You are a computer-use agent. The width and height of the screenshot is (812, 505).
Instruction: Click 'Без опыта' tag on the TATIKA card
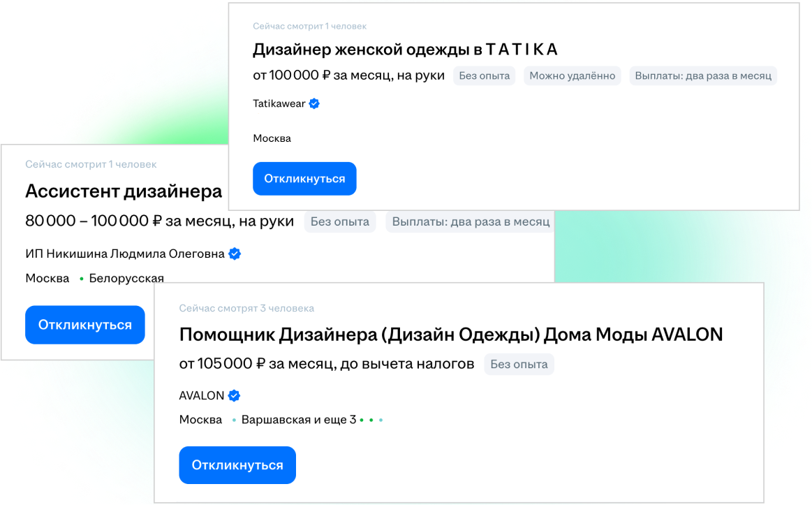click(484, 76)
